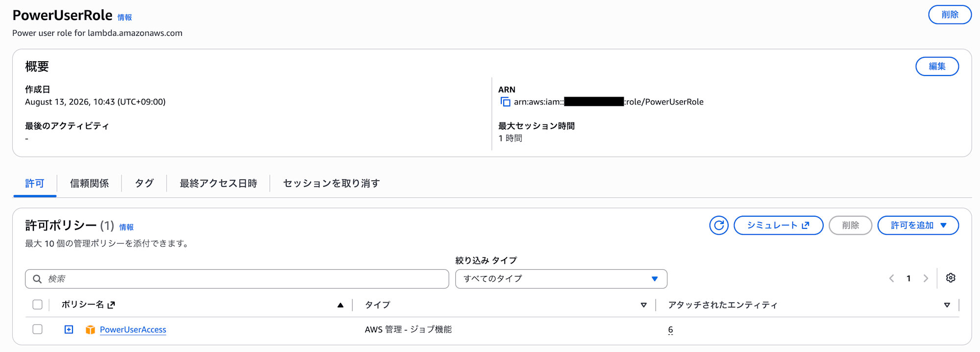This screenshot has width=980, height=352.
Task: Go to previous page of policies
Action: (x=891, y=278)
